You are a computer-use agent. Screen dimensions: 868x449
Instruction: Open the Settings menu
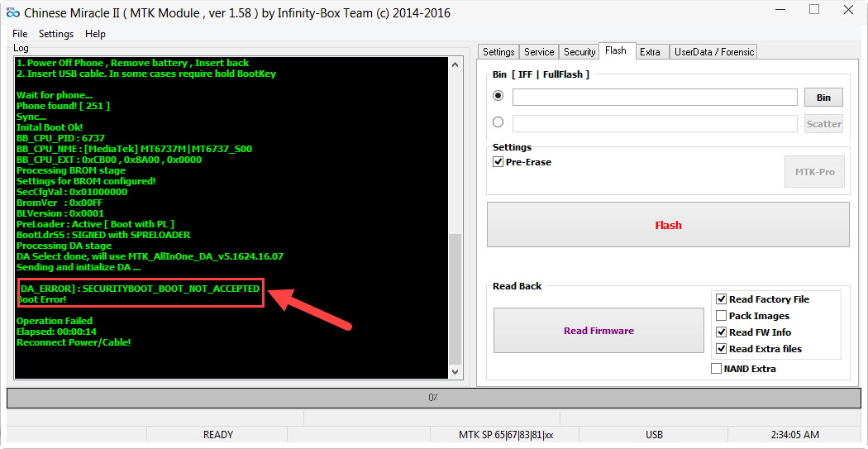56,34
